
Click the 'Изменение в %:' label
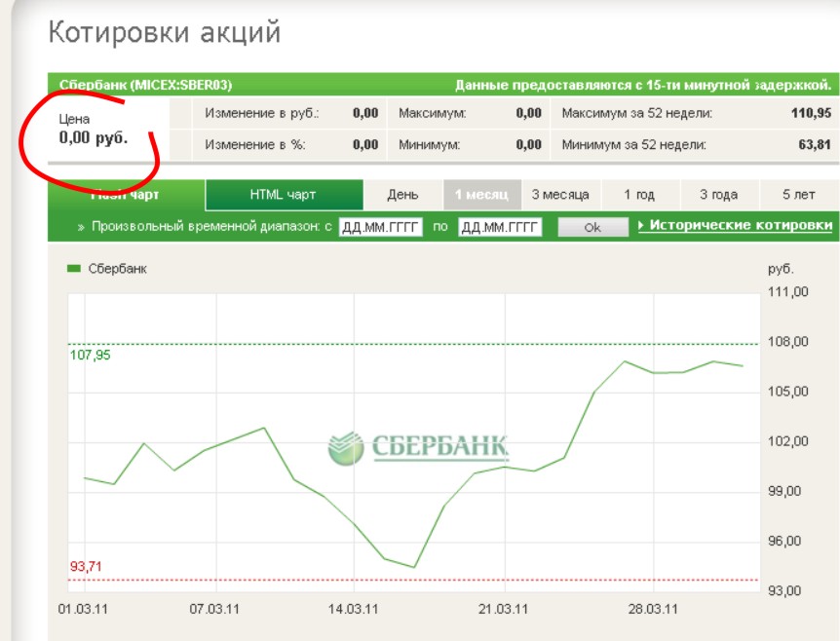255,144
